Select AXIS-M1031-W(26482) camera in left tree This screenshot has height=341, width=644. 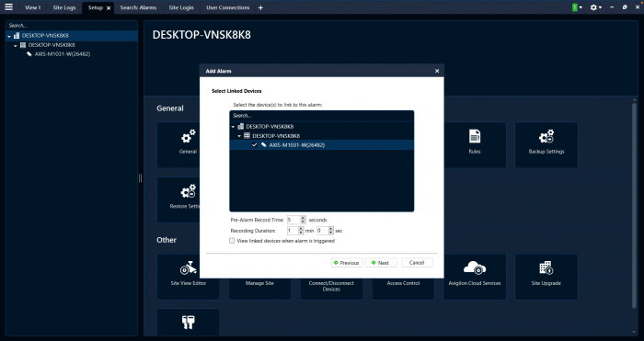62,54
